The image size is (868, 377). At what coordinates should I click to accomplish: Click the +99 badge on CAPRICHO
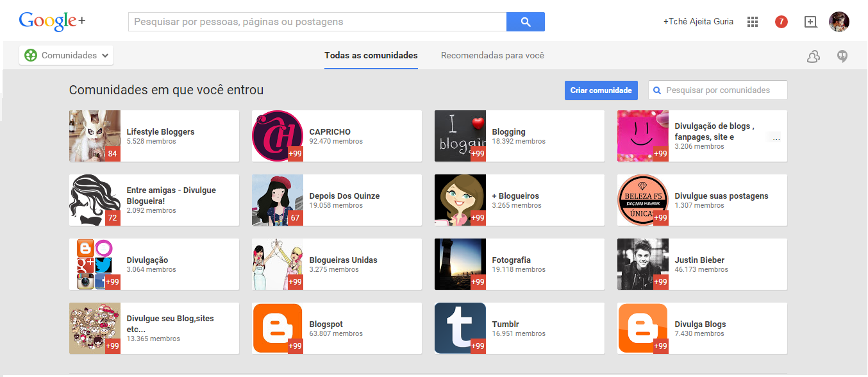point(296,154)
